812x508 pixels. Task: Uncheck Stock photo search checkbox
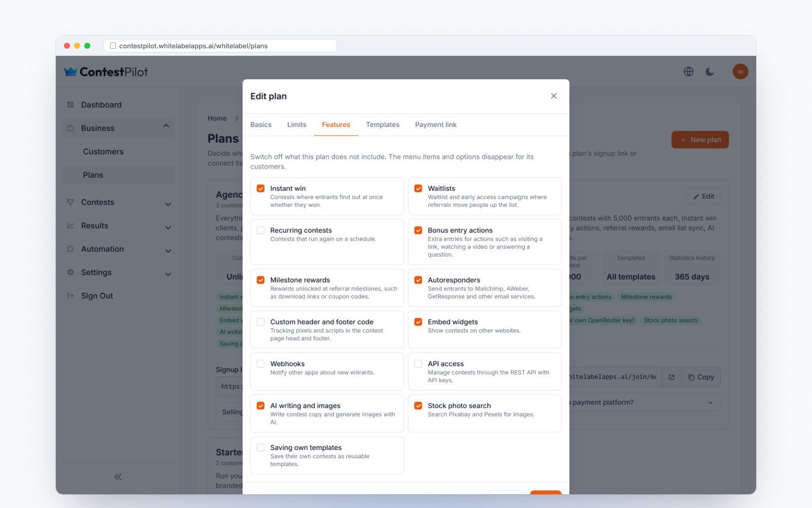[x=418, y=405]
